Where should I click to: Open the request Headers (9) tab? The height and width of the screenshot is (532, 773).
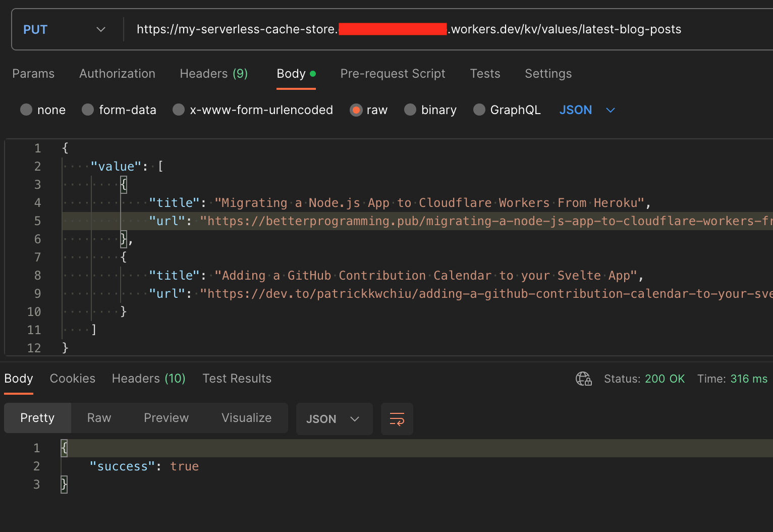[x=214, y=74]
